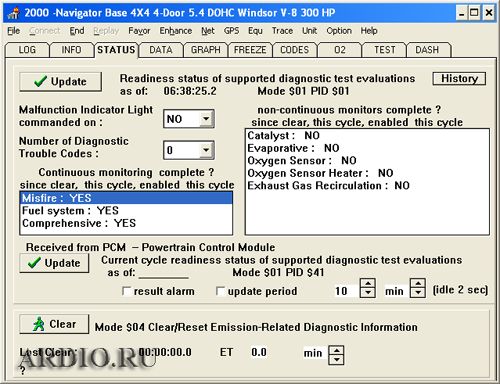
Task: Open the Trace menu
Action: pos(282,31)
